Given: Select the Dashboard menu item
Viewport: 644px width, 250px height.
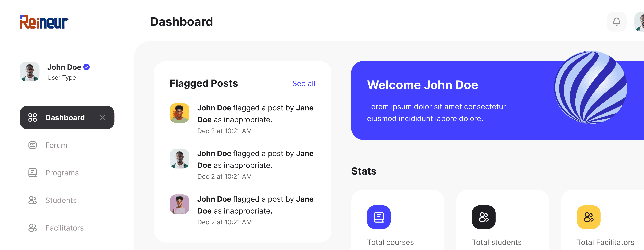Looking at the screenshot, I should click(x=67, y=117).
